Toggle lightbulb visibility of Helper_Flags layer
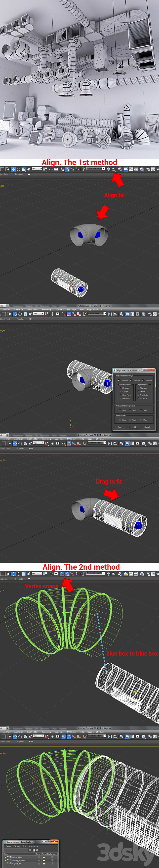The width and height of the screenshot is (159, 868). [x=8, y=857]
